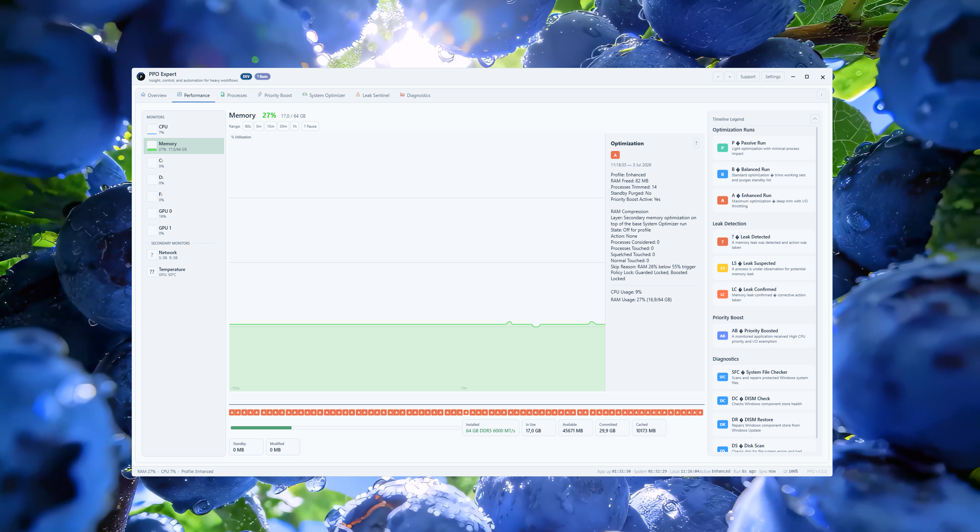Select the Memory monitor in sidebar

(x=184, y=146)
